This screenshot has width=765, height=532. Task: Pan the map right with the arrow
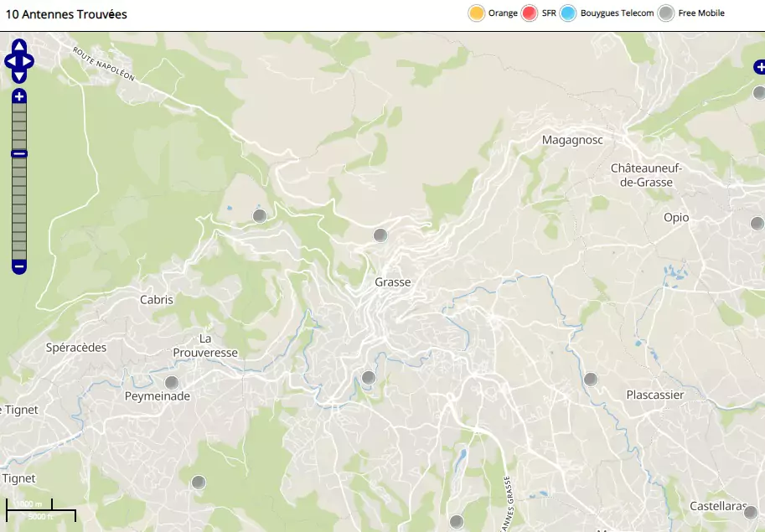click(28, 61)
